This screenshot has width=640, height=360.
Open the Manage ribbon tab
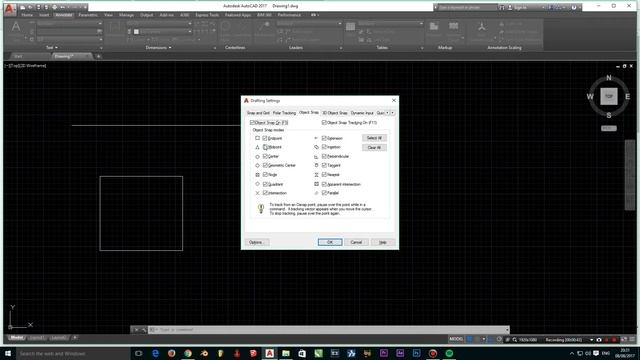coord(127,15)
